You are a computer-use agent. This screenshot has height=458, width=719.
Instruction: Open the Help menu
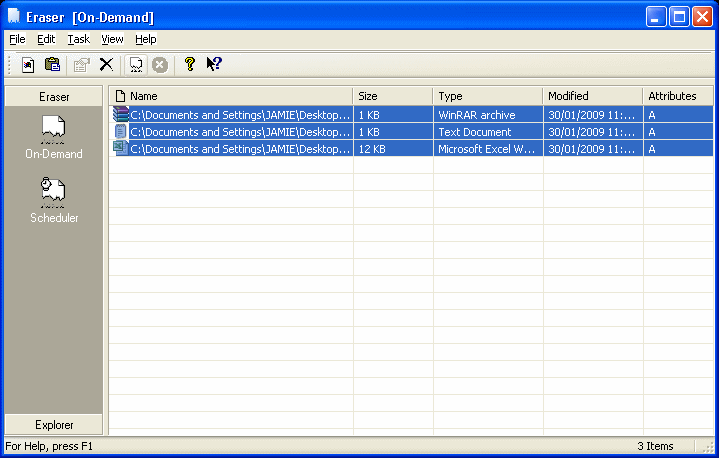(x=146, y=39)
